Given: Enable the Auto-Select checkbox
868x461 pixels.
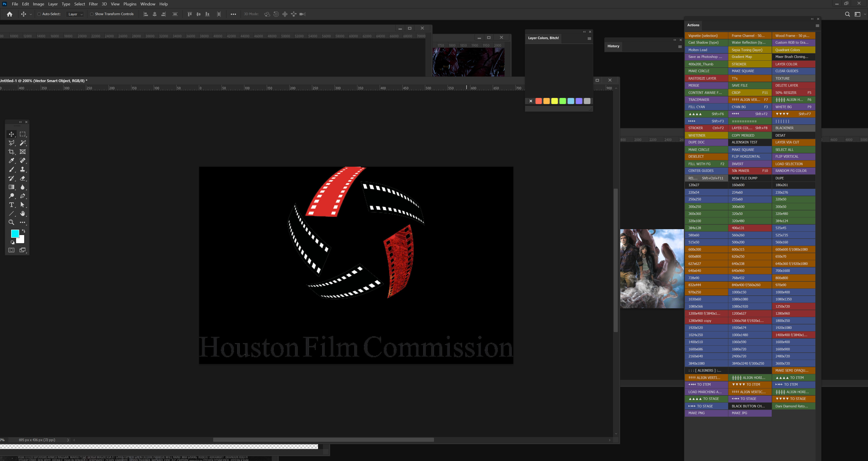Looking at the screenshot, I should (x=39, y=14).
